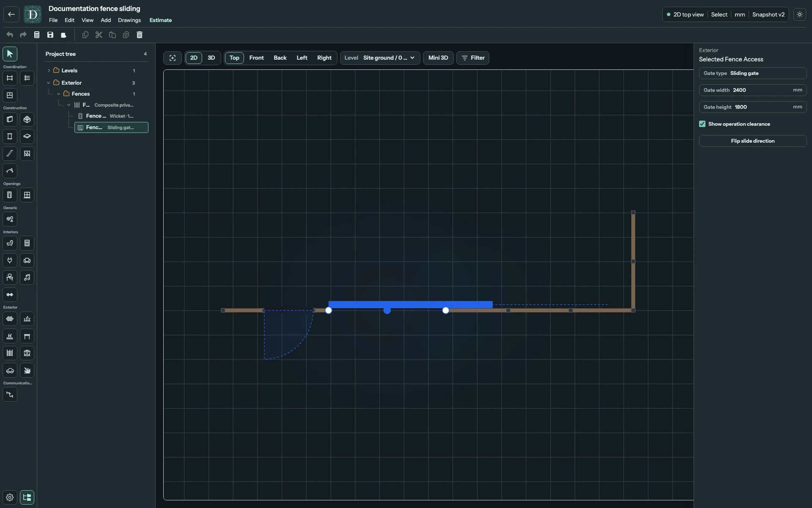Open the Drawings menu
This screenshot has height=508, width=812.
click(129, 20)
